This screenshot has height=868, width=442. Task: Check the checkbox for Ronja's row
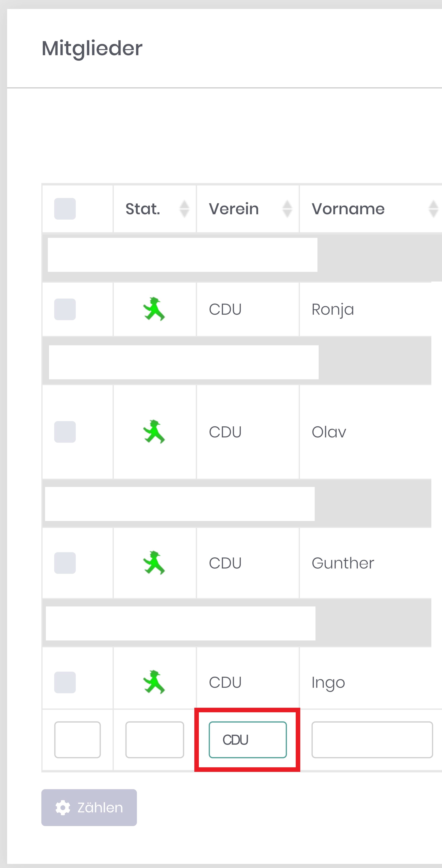pos(65,309)
